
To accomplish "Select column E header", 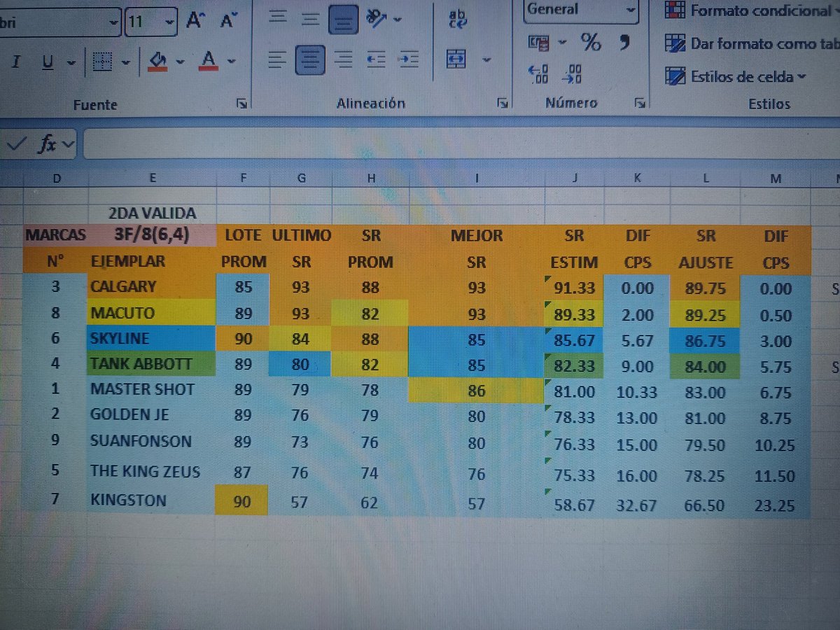I will click(x=153, y=178).
